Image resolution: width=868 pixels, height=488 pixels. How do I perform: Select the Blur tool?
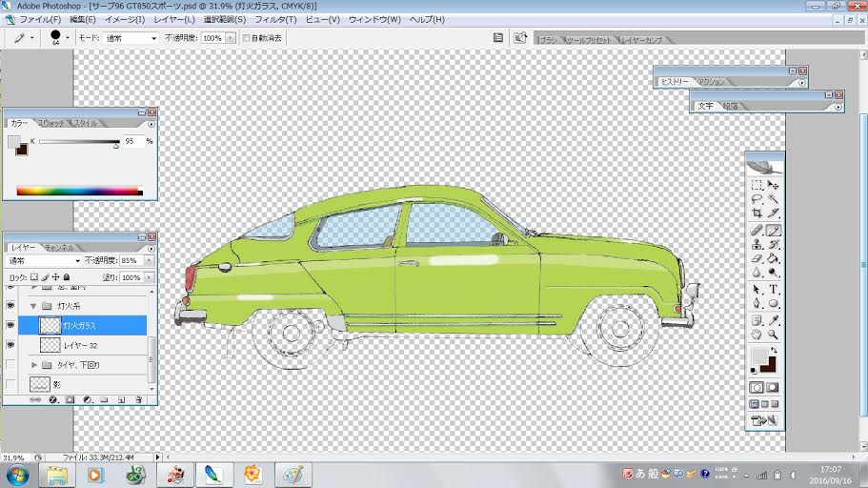point(757,272)
